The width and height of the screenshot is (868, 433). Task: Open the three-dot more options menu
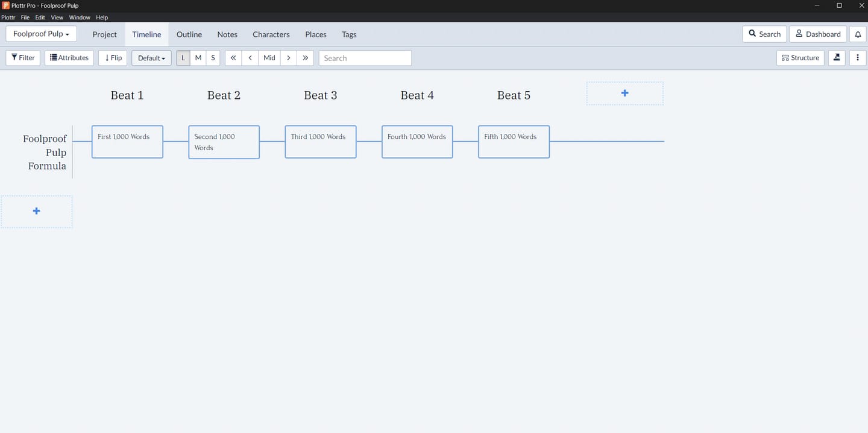[x=857, y=58]
